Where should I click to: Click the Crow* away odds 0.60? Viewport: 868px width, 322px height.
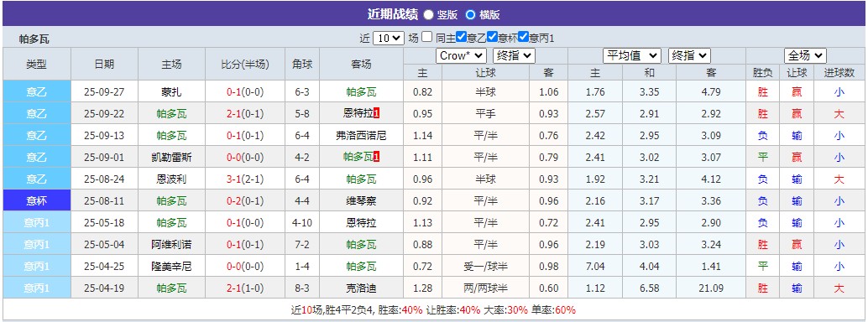point(549,288)
